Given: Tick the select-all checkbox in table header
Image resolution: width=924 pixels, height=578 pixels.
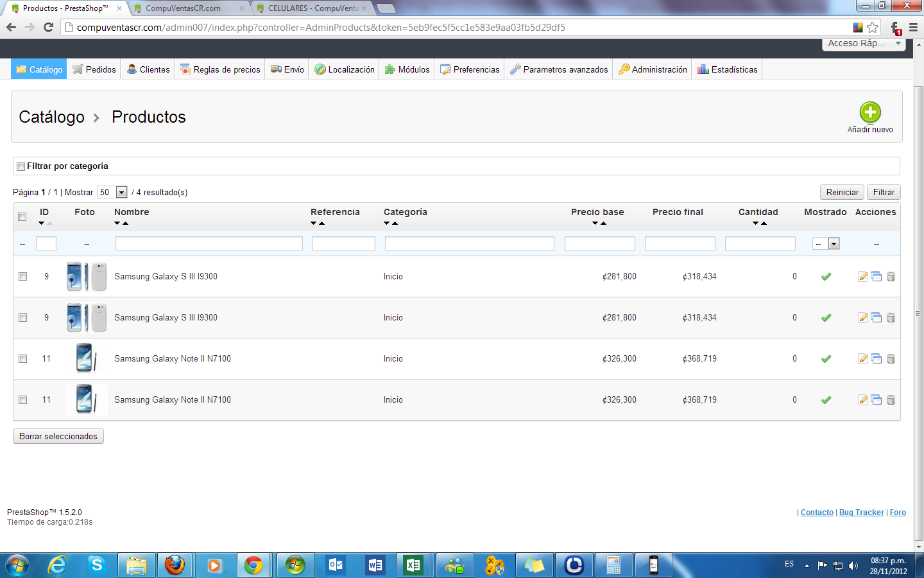Looking at the screenshot, I should click(22, 217).
